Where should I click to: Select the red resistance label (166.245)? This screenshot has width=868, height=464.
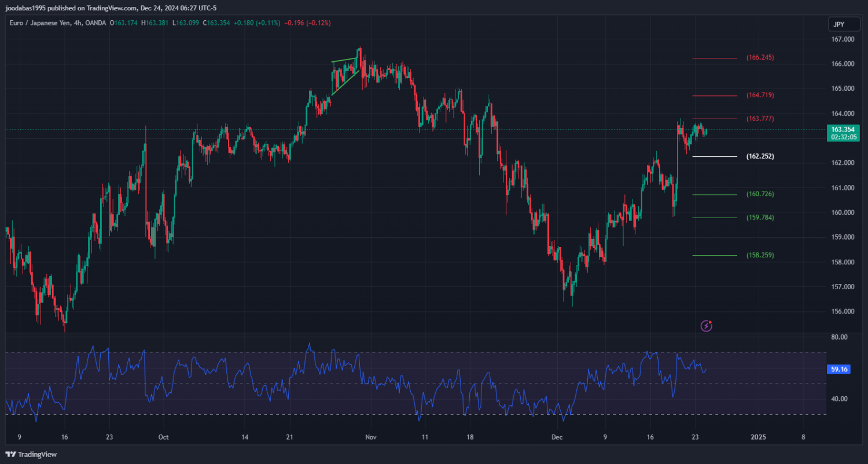coord(760,58)
